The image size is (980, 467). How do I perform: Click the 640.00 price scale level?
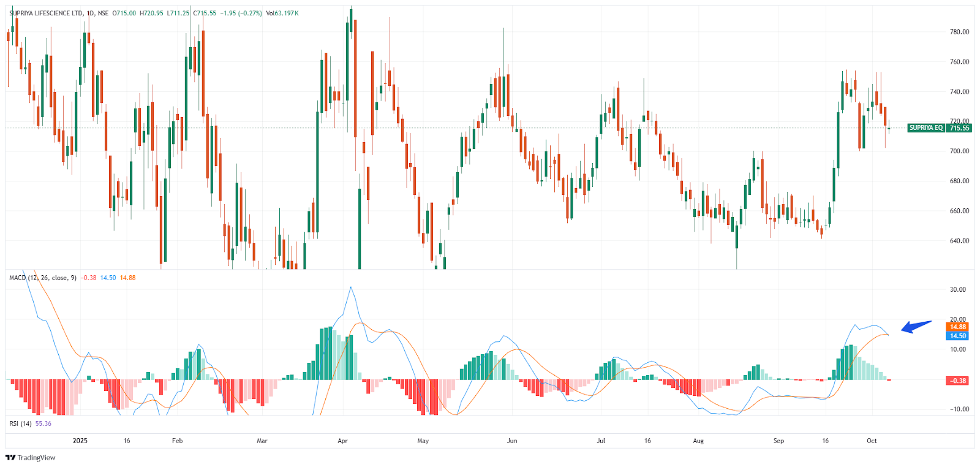click(x=959, y=241)
